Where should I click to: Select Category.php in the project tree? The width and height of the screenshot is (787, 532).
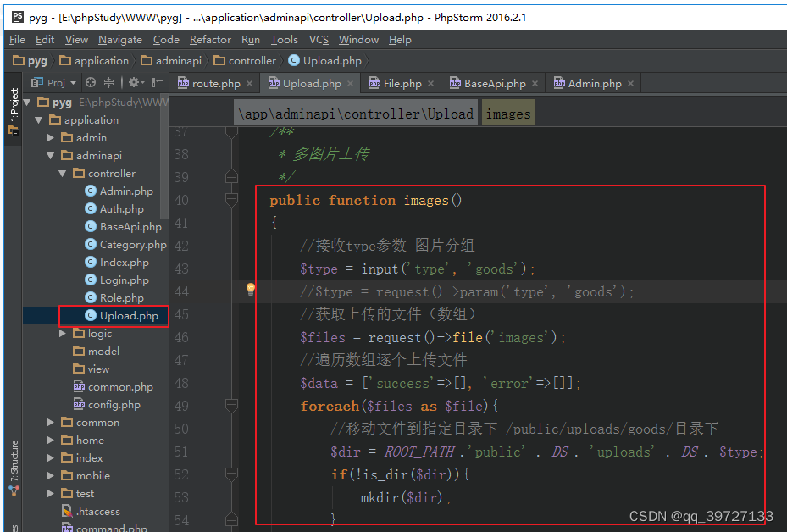[126, 245]
